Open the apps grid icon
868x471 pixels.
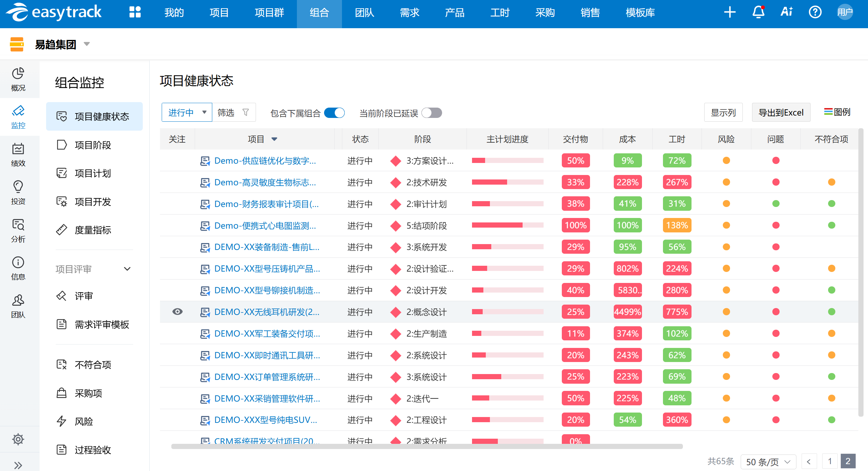click(x=135, y=12)
